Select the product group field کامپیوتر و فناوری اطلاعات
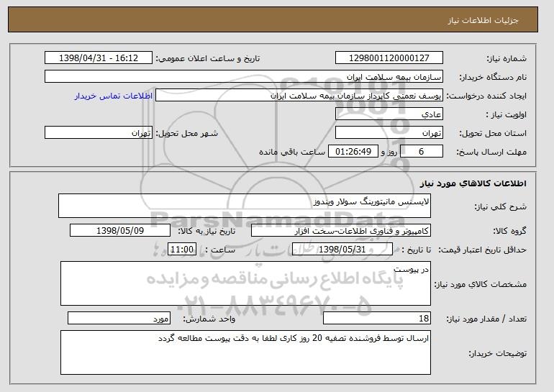The height and width of the screenshot is (392, 554). 341,231
